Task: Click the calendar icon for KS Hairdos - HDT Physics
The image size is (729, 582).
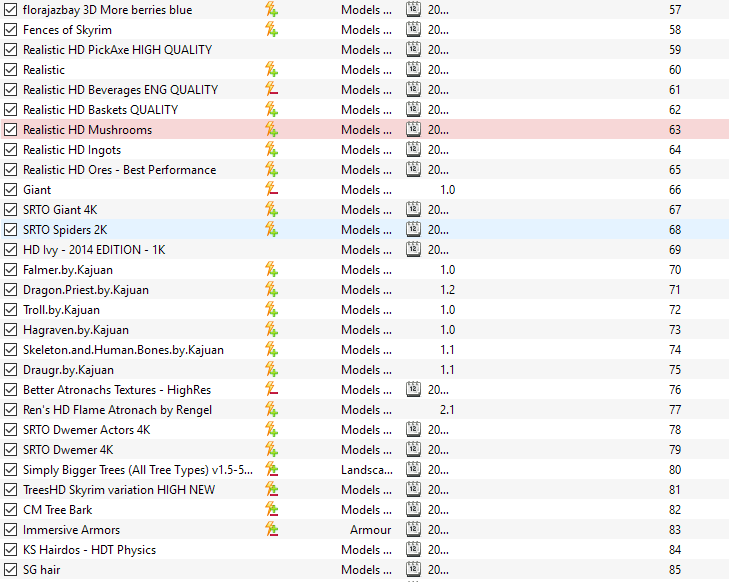Action: click(414, 550)
